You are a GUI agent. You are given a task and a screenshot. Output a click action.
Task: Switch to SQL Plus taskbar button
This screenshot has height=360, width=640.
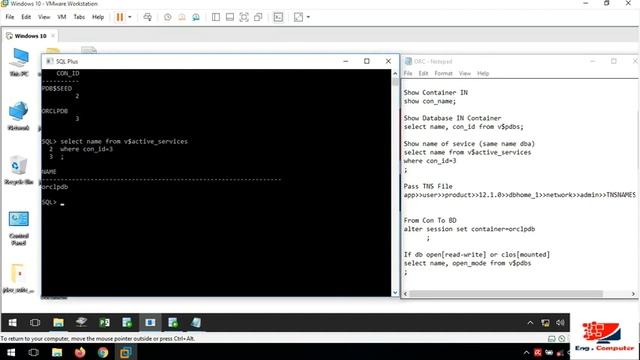tap(150, 323)
